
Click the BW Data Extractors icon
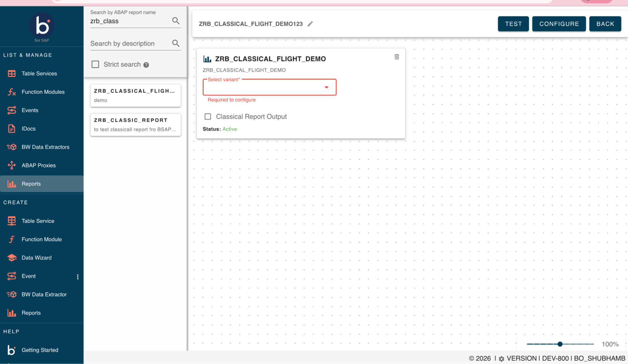12,147
